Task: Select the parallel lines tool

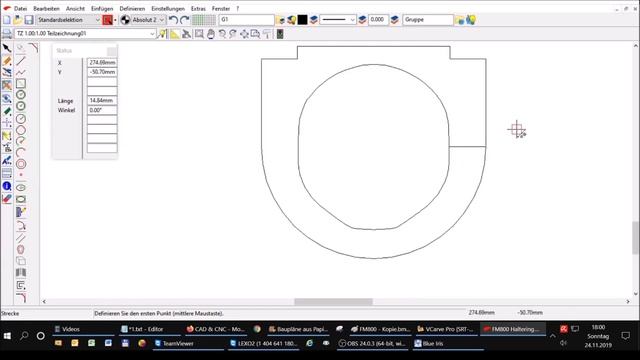Action: point(21,238)
